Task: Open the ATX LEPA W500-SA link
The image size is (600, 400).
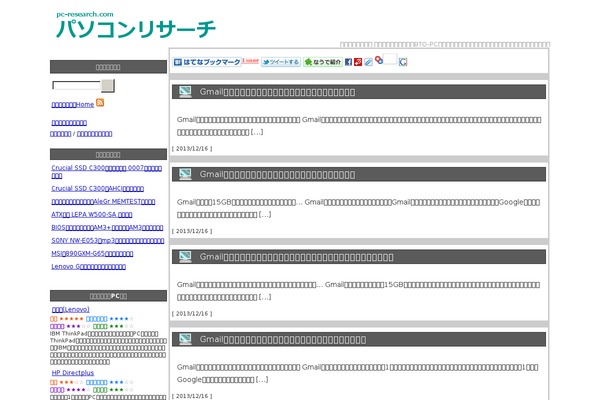Action: pos(92,215)
